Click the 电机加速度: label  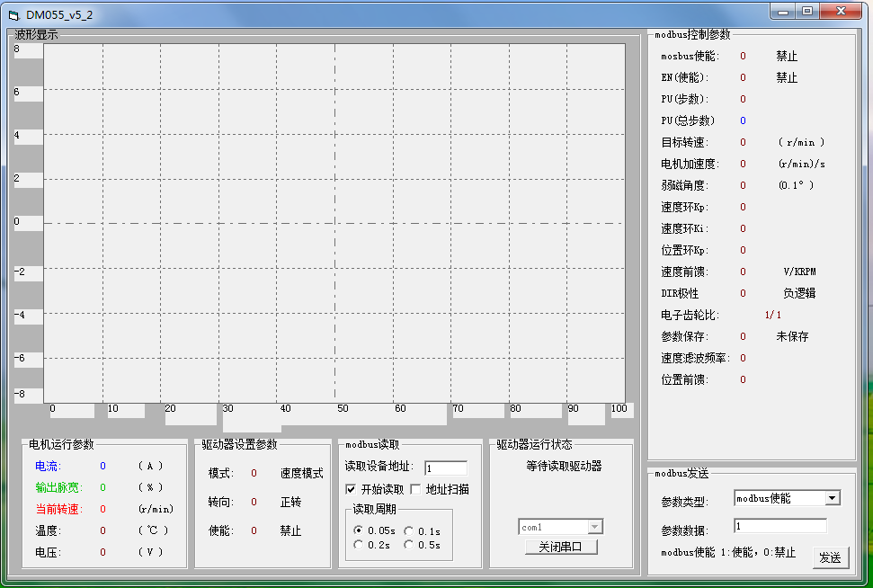690,165
